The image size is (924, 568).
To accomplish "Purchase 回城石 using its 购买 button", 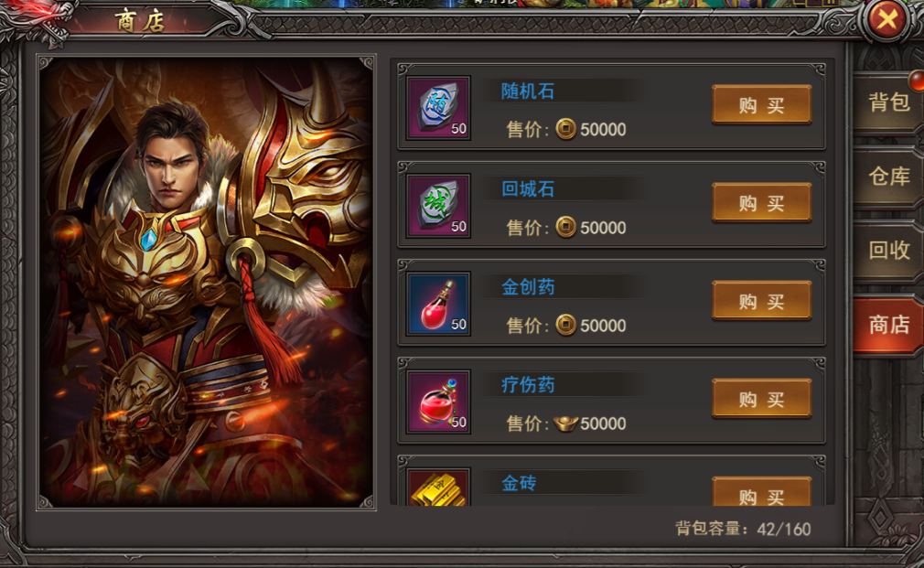I will click(x=761, y=203).
